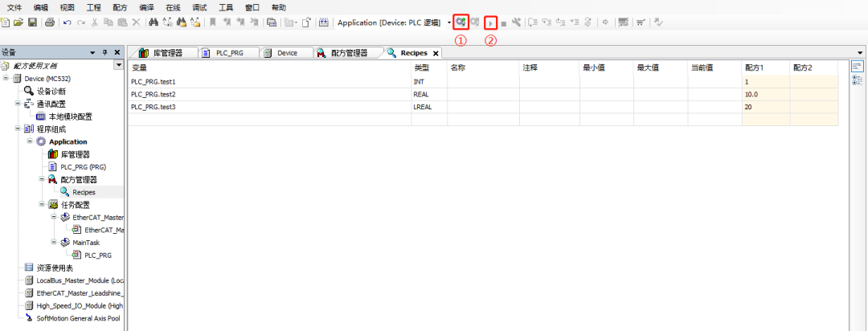Click the PLC_PRG.test3 variable cell
868x331 pixels.
pos(269,107)
